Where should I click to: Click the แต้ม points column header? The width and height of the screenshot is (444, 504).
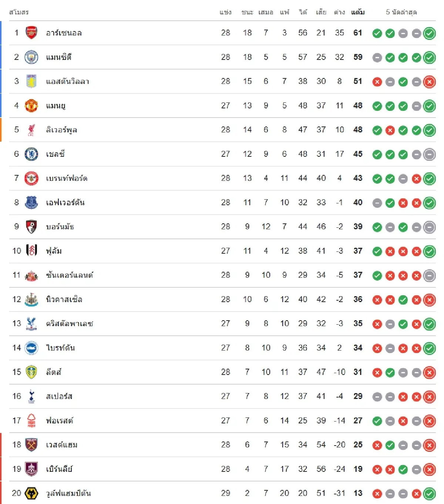tap(358, 12)
